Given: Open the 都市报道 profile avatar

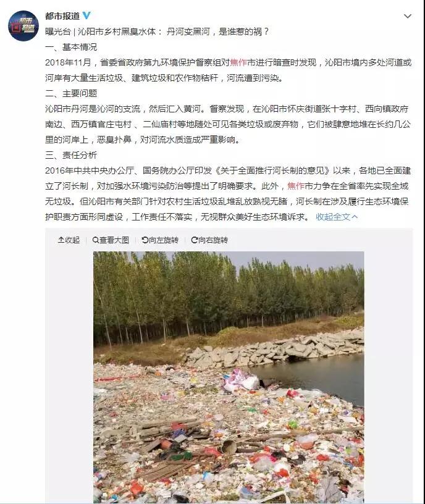Looking at the screenshot, I should pyautogui.click(x=23, y=26).
